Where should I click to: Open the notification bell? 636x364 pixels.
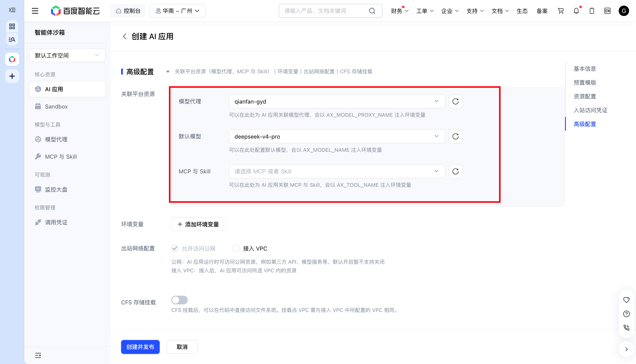point(576,11)
